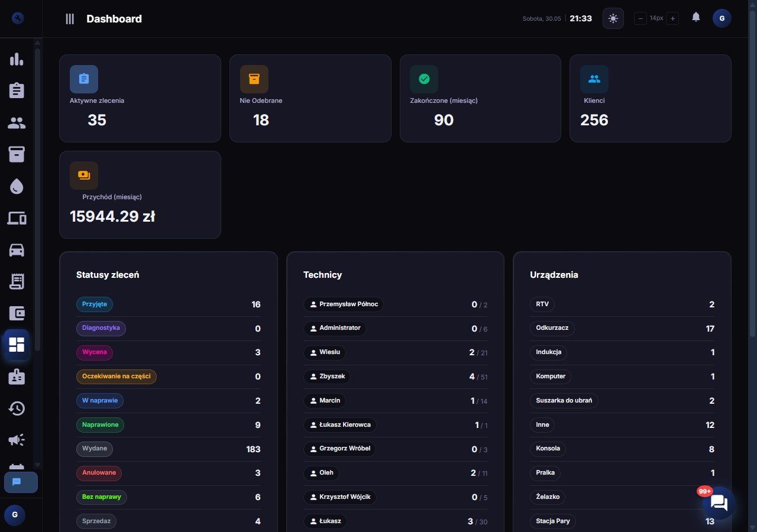Image resolution: width=757 pixels, height=532 pixels.
Task: Click the Nie Odebrane orange box icon
Action: tap(254, 79)
